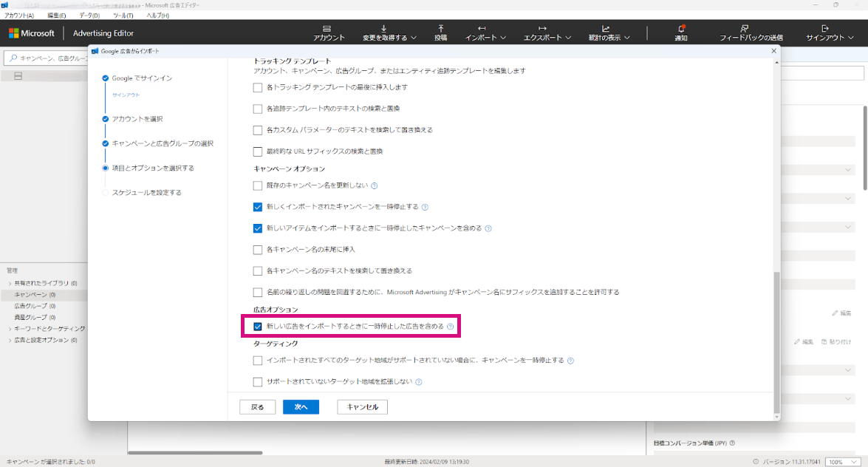
Task: Check サポートされていないターゲット地域を拡張しない
Action: 257,382
